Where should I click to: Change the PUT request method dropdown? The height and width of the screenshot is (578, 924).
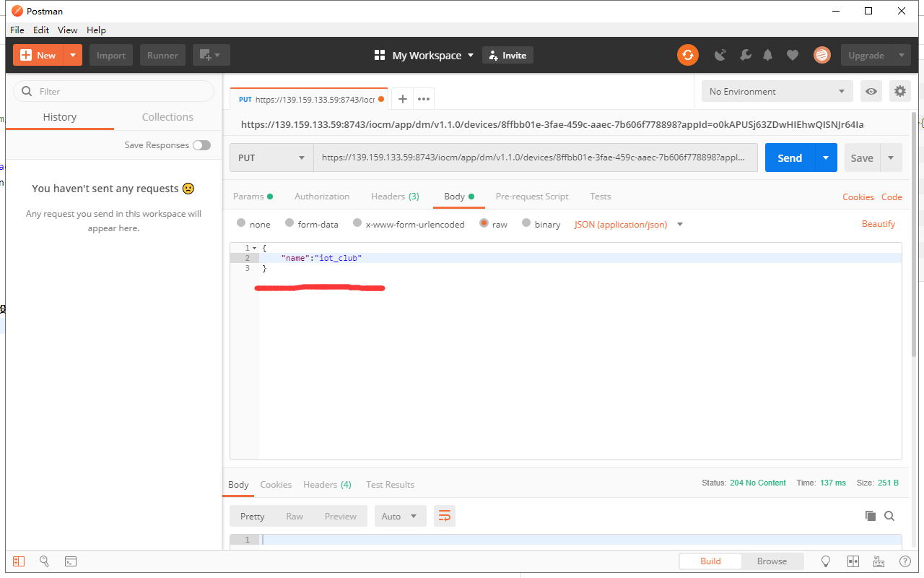tap(271, 158)
